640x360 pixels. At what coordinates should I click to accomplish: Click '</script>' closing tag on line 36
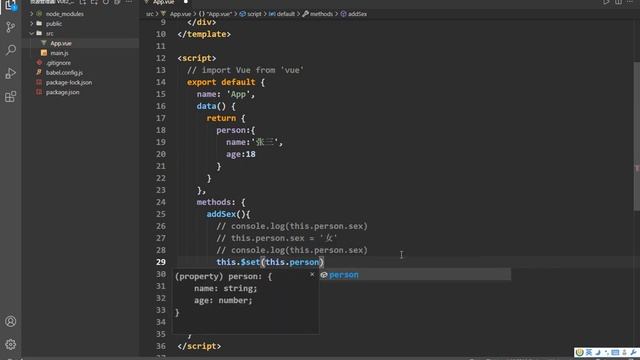199,346
